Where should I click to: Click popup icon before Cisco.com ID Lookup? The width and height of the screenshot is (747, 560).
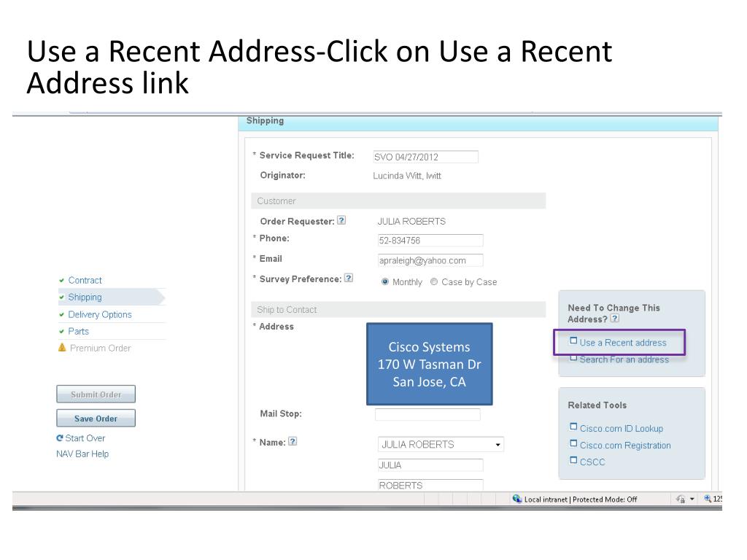[x=573, y=427]
